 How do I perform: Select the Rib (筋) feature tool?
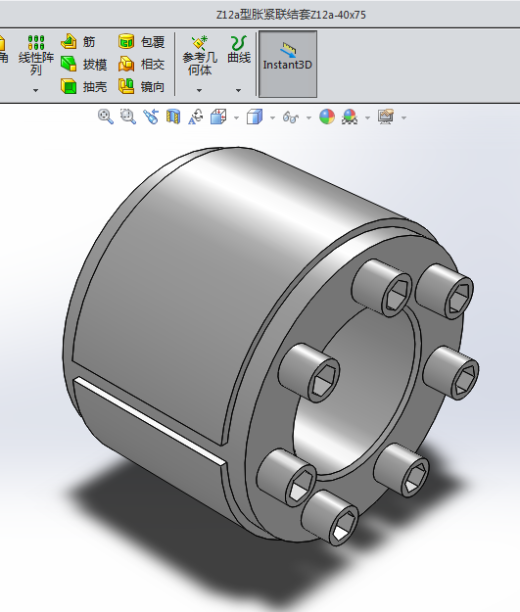coord(78,41)
